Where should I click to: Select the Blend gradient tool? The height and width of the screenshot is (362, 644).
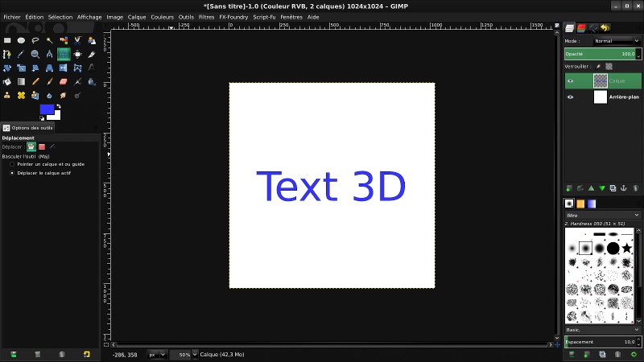click(21, 82)
